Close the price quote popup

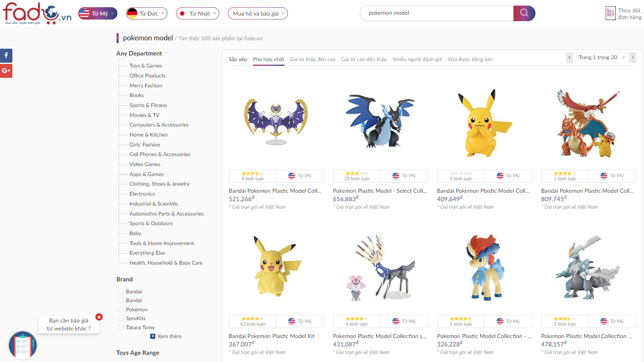pos(99,317)
